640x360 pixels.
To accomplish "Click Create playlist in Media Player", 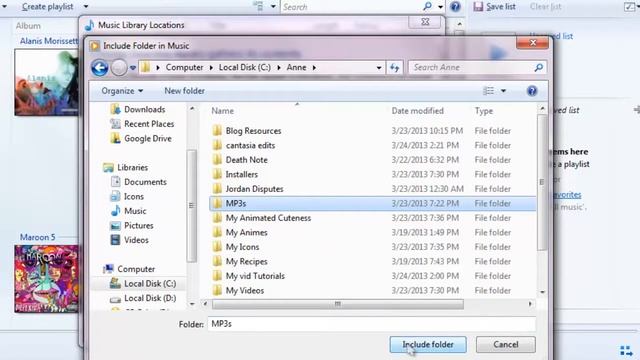I will (48, 7).
